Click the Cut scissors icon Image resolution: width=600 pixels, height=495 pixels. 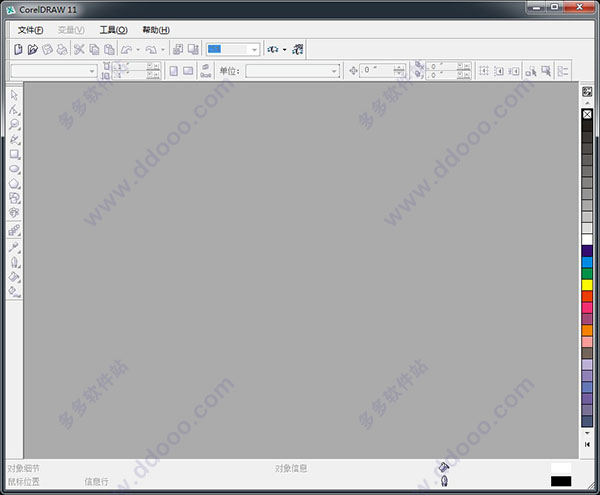(79, 49)
